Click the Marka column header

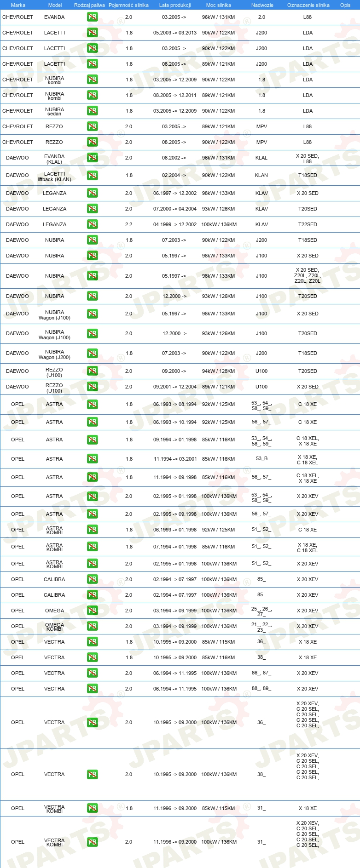18,5
